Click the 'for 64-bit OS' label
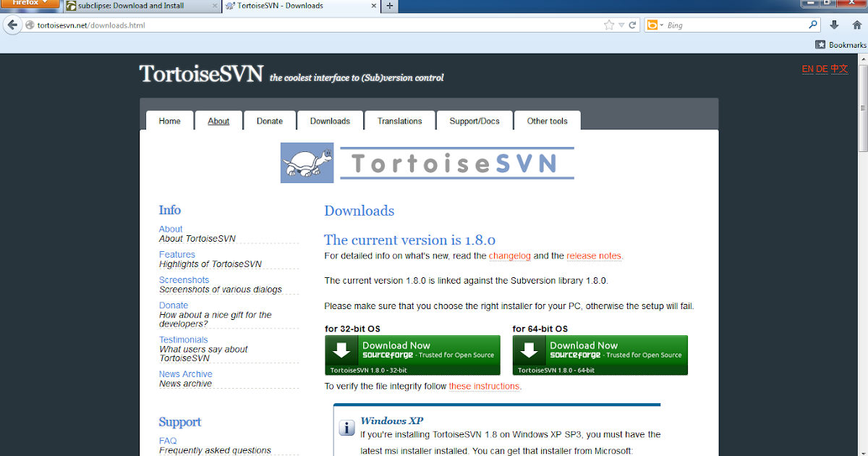 (540, 329)
